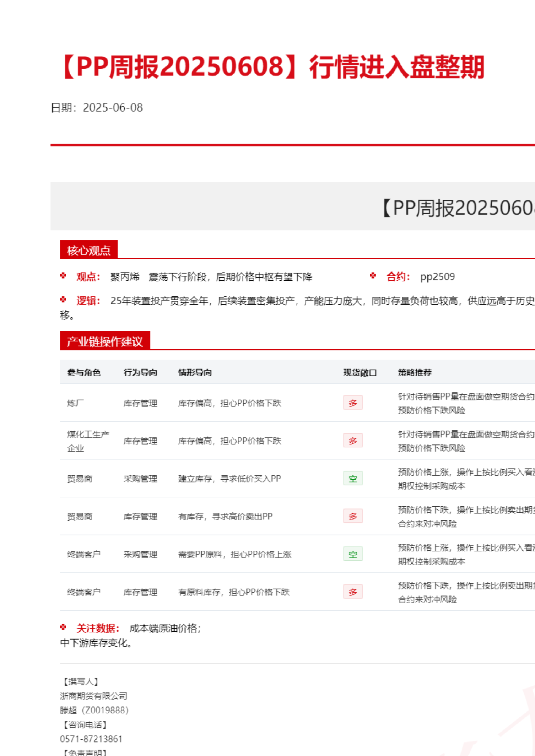
Task: Click the green 空 badge for 贸易商 采购管理
Action: pyautogui.click(x=353, y=478)
